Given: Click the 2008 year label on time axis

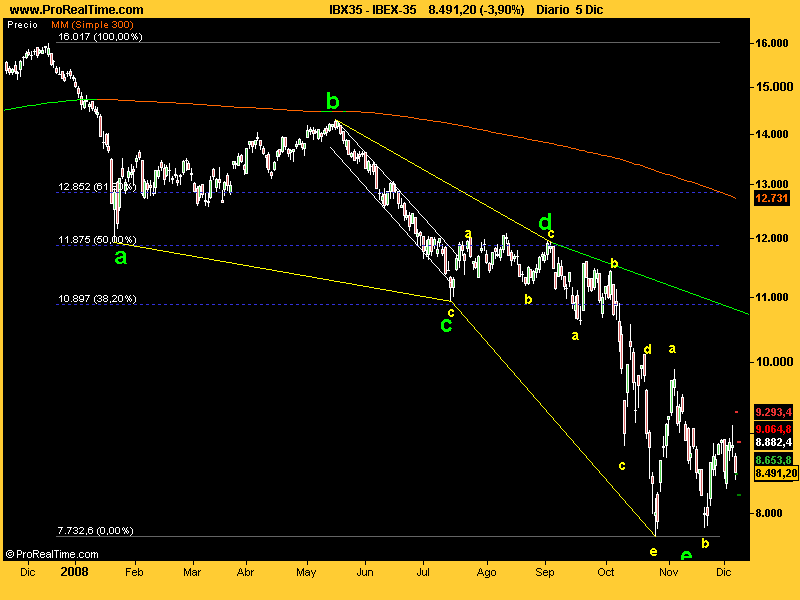Looking at the screenshot, I should point(74,571).
